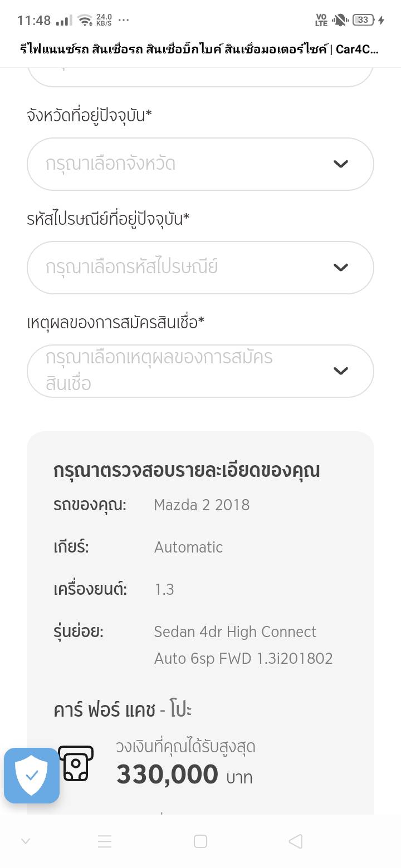Screen dimensions: 401x868
Task: Tap the battery indicator in status bar
Action: click(363, 20)
